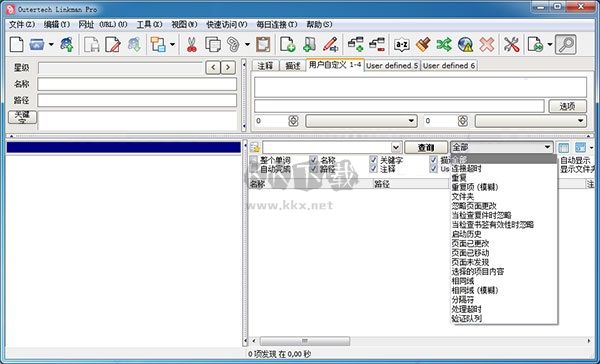Check links with the globe warning icon

pos(465,44)
